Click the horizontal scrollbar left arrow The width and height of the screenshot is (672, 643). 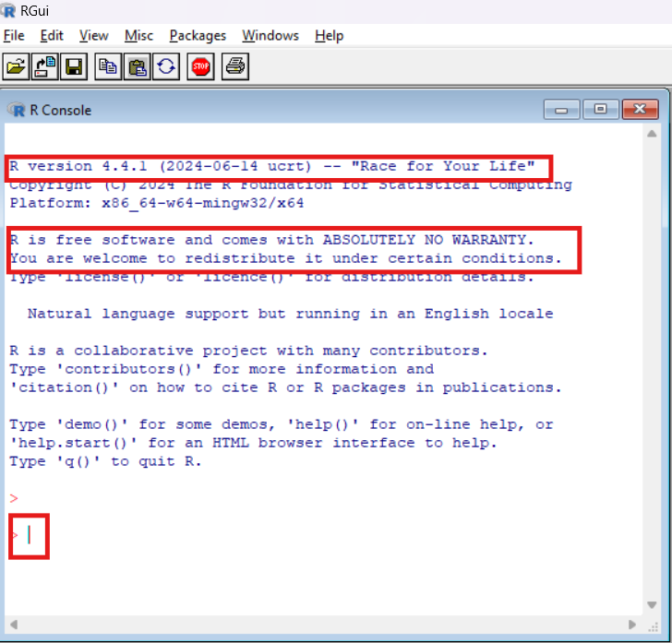coord(15,626)
